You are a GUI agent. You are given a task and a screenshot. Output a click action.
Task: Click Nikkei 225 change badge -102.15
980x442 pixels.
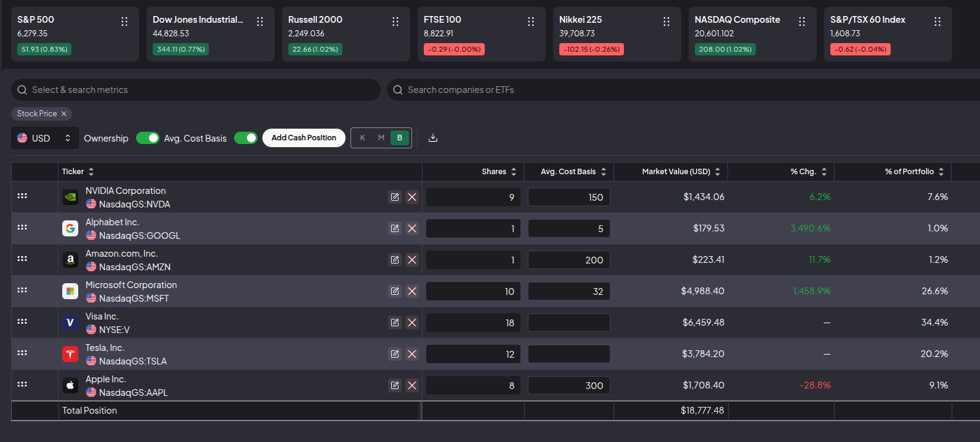(591, 49)
